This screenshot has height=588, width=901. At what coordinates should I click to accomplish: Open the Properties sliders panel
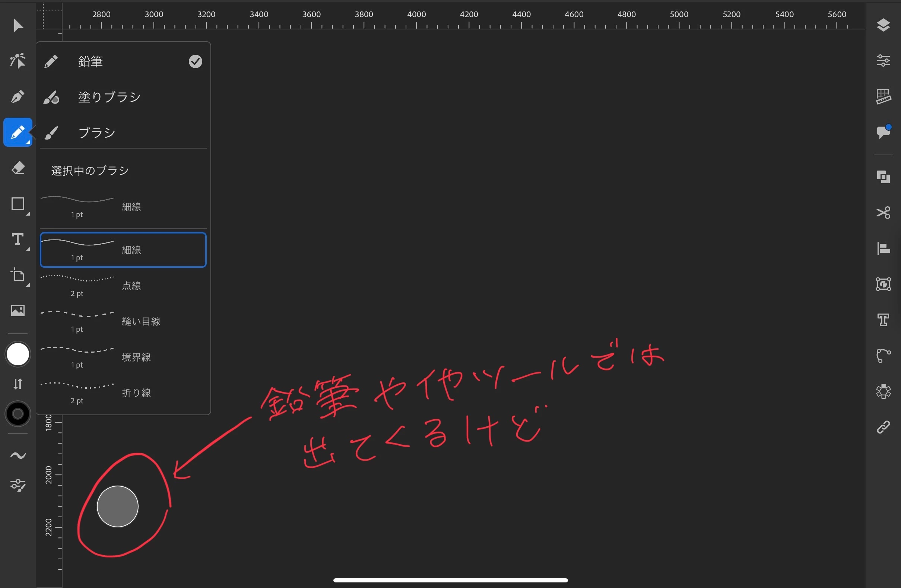(883, 61)
